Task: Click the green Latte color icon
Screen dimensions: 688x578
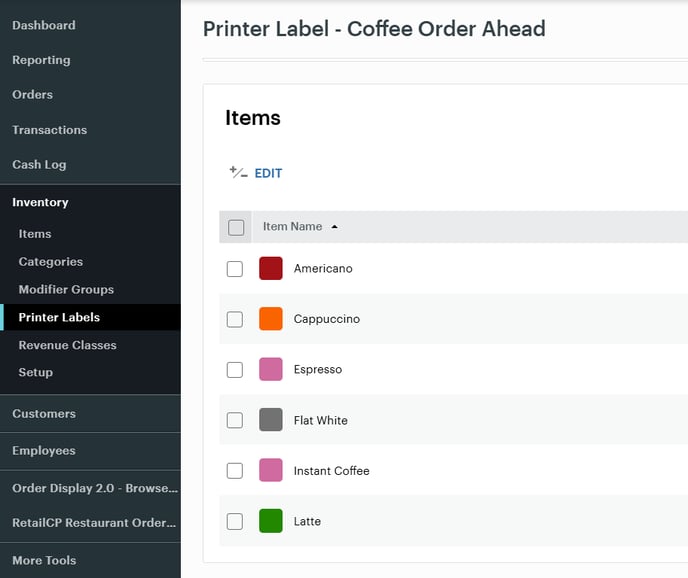Action: [270, 521]
